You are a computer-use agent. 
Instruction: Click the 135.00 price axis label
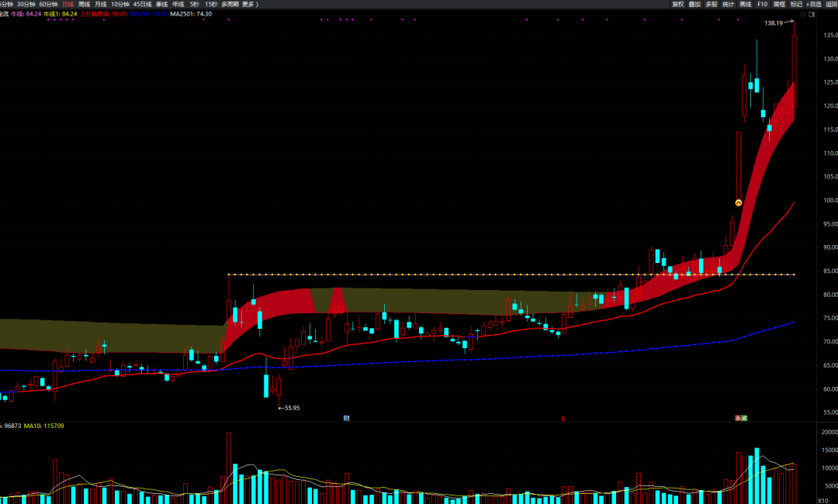tap(830, 35)
